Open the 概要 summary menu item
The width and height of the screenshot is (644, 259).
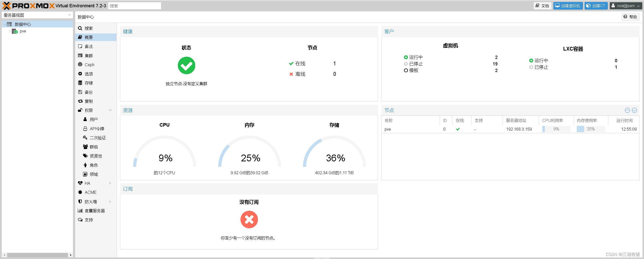click(96, 37)
